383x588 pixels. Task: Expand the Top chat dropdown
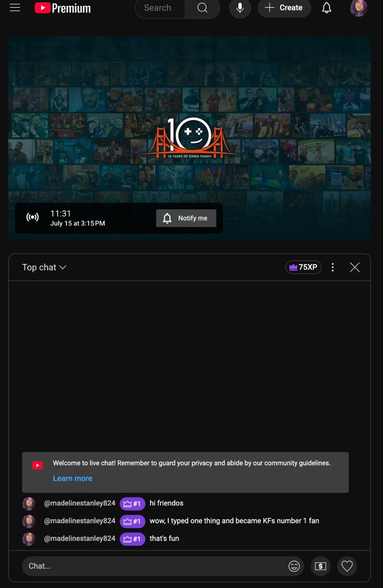pyautogui.click(x=44, y=268)
